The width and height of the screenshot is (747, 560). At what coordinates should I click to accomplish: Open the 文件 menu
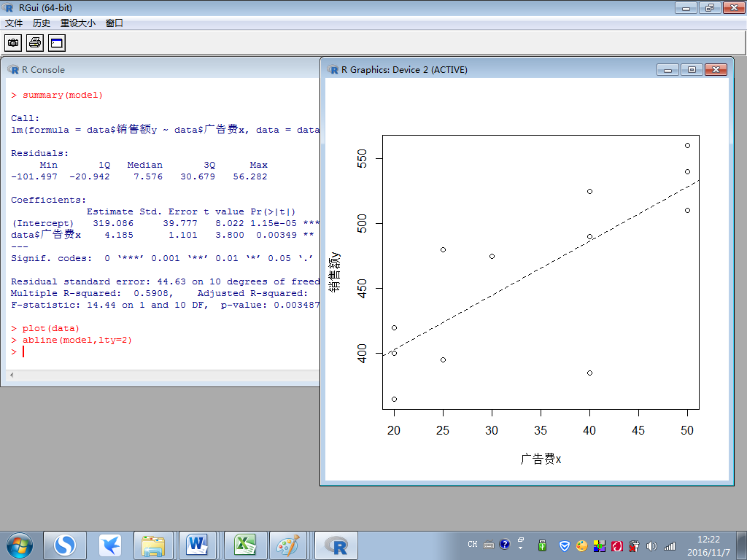14,23
